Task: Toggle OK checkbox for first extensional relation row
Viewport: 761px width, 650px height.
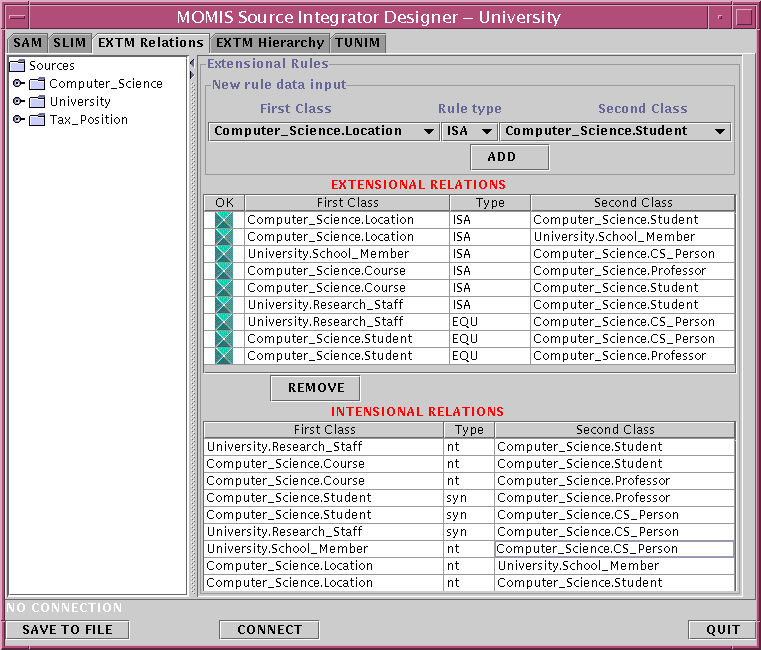Action: point(223,220)
